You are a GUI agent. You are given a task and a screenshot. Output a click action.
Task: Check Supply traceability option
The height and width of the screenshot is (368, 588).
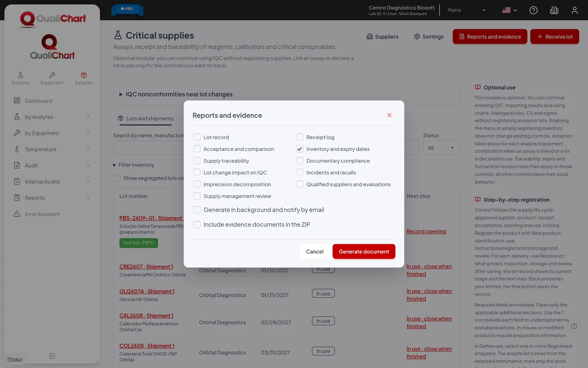tap(197, 161)
